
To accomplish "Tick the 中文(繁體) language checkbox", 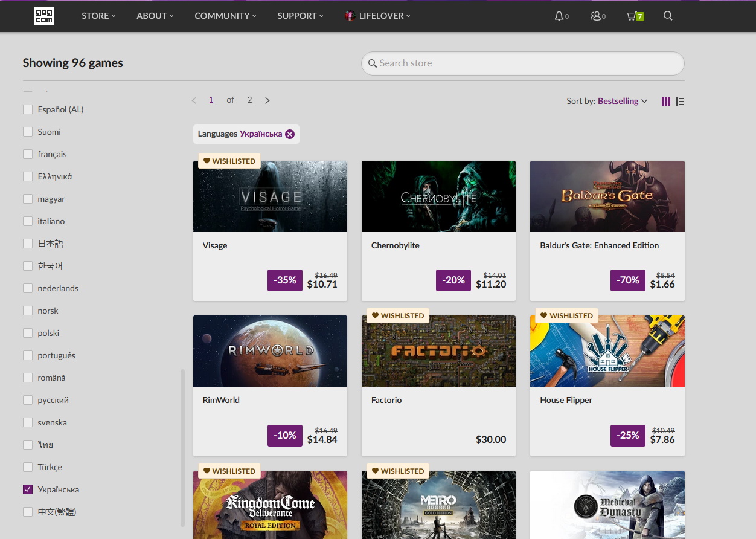I will pos(28,512).
